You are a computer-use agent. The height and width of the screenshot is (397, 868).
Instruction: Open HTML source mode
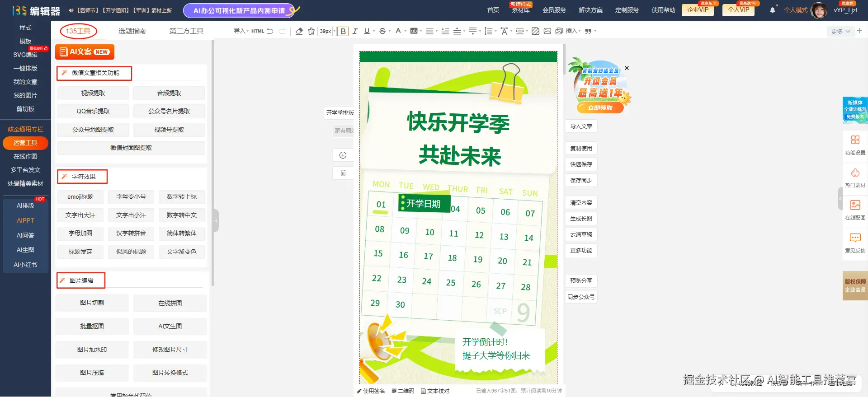tap(258, 31)
